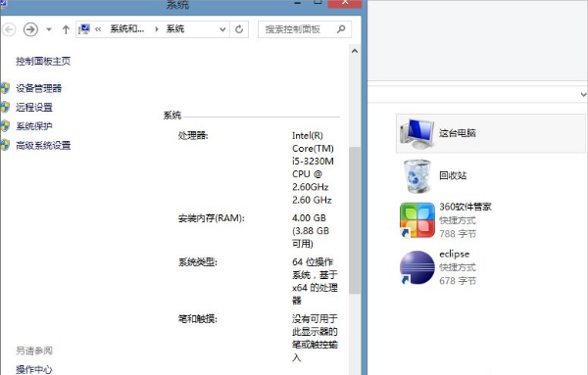Open 控制面板主页 link
Image resolution: width=588 pixels, height=375 pixels.
pyautogui.click(x=43, y=61)
